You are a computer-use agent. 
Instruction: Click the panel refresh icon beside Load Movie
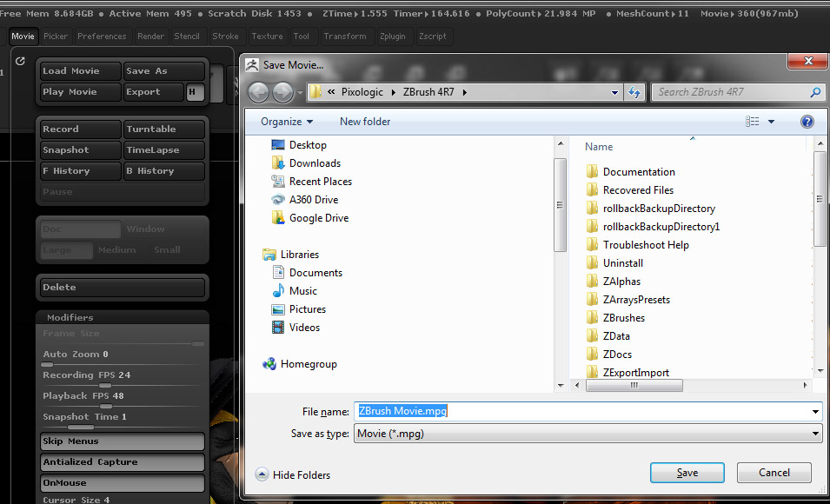(x=20, y=61)
